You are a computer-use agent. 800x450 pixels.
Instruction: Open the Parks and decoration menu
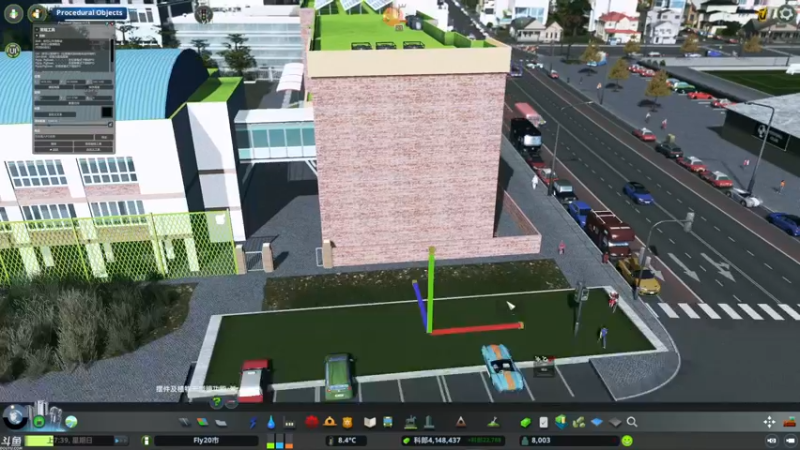pyautogui.click(x=410, y=422)
